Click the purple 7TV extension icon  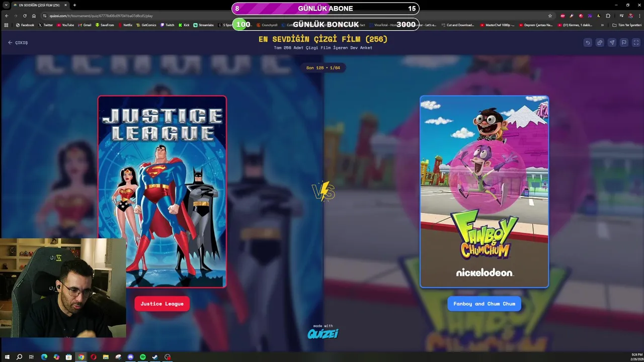[x=590, y=16]
